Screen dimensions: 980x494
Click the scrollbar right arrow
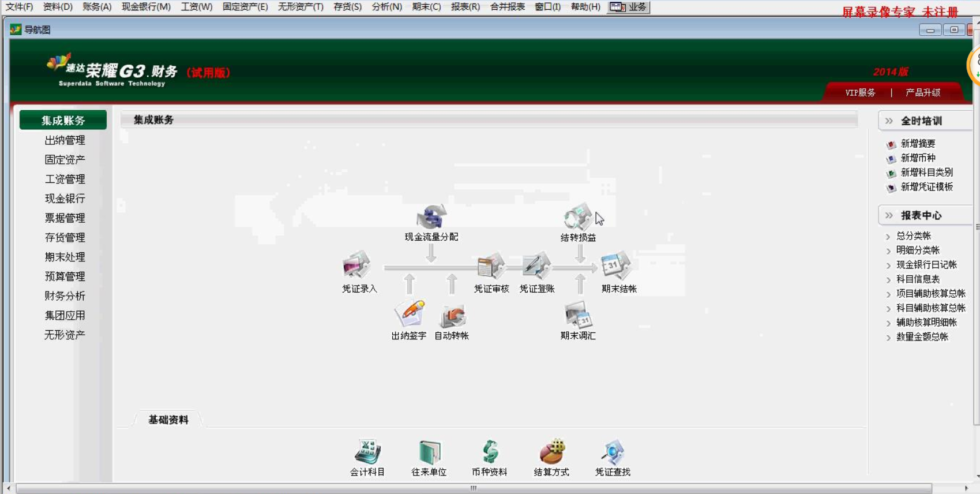coord(966,488)
